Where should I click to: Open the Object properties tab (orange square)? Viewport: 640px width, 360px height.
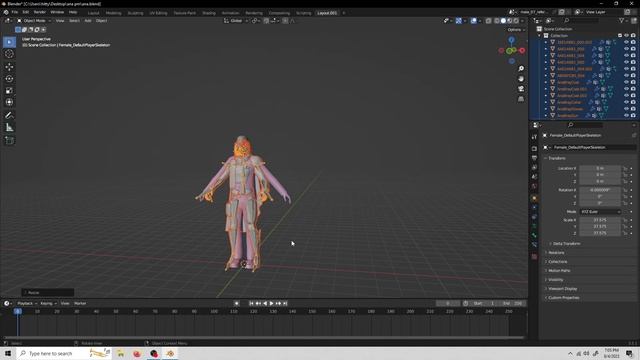pyautogui.click(x=534, y=198)
